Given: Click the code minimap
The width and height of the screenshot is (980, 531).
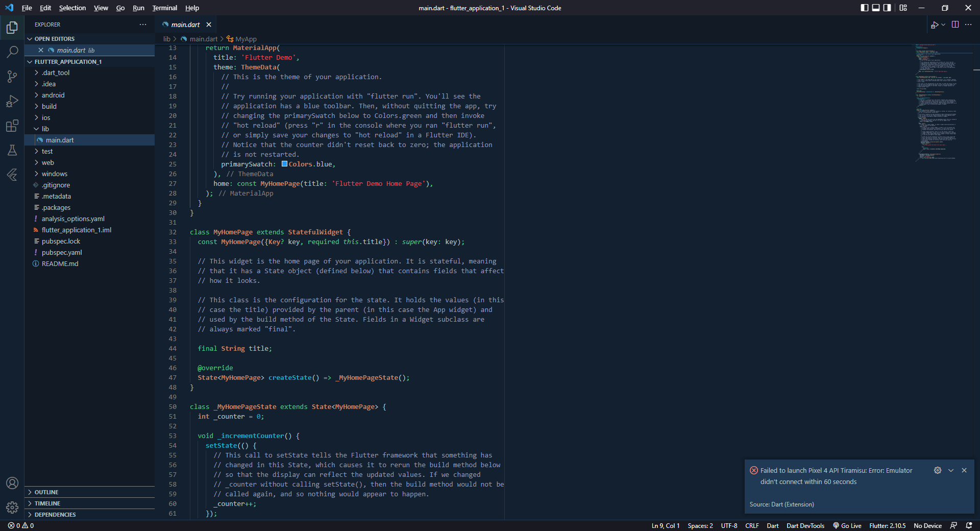Looking at the screenshot, I should point(942,102).
